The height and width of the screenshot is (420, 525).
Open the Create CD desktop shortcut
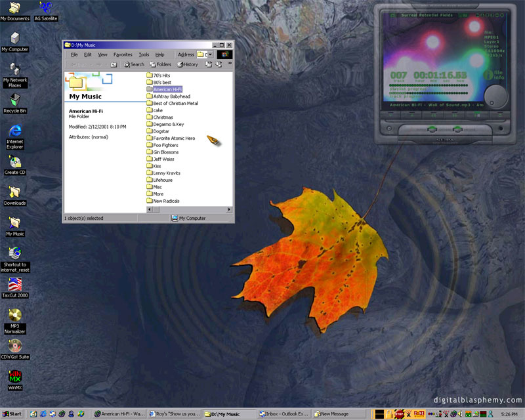coord(14,162)
